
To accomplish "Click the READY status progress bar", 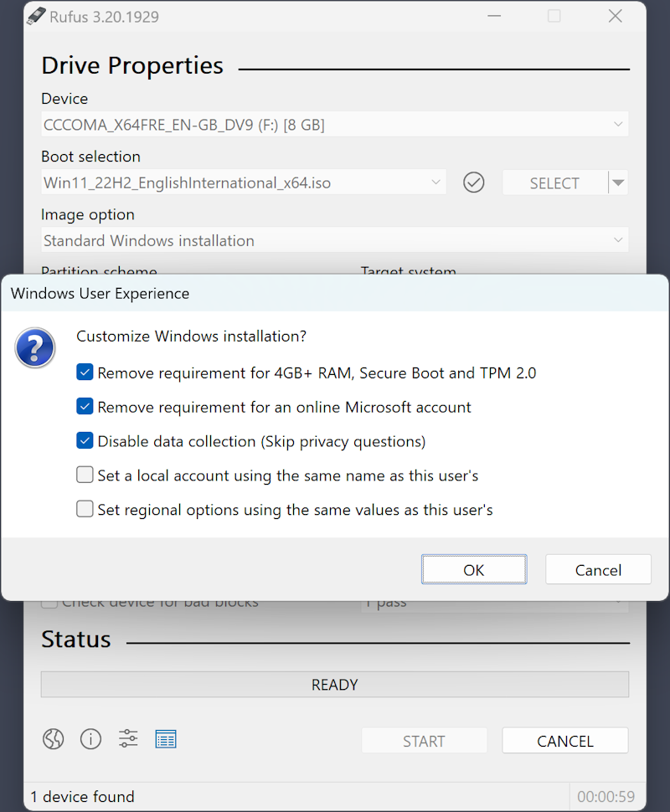I will [335, 685].
